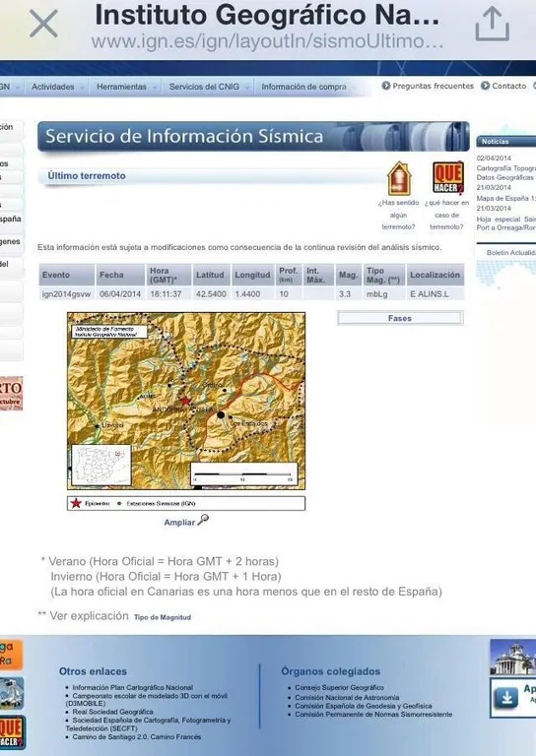Expand the Actividades dropdown arrow
The width and height of the screenshot is (536, 756).
[82, 88]
